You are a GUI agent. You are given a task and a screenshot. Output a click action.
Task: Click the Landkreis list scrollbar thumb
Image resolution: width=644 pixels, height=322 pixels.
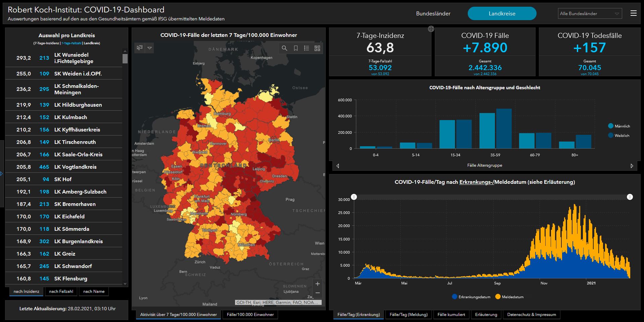point(125,59)
